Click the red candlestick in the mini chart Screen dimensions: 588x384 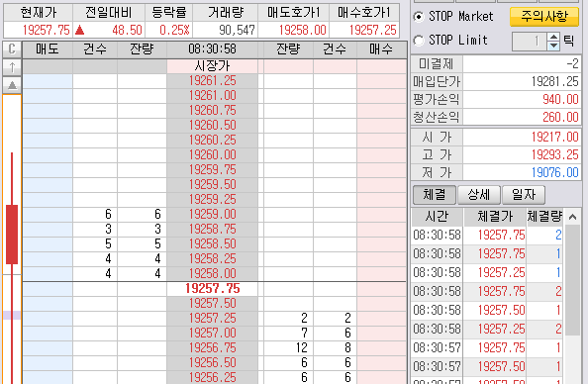12,235
